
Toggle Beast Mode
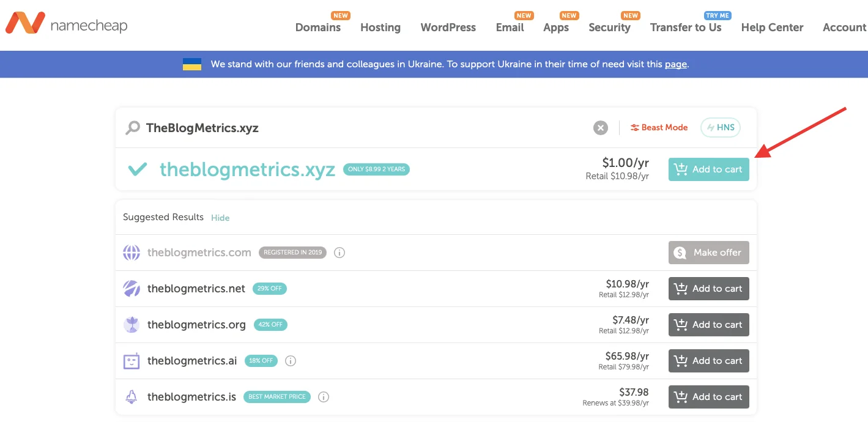click(659, 128)
